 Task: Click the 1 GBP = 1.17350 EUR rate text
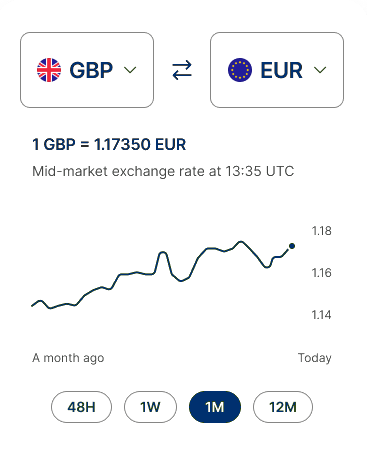(x=109, y=145)
